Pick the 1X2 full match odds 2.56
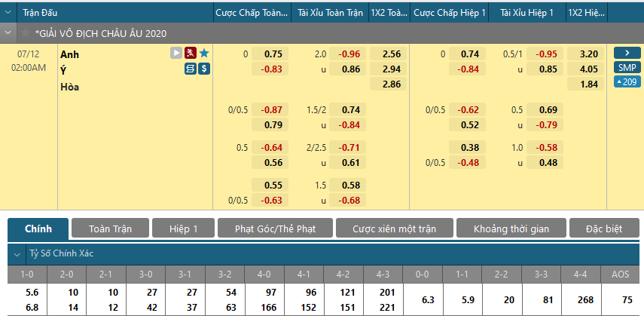Image resolution: width=644 pixels, height=316 pixels. [391, 54]
